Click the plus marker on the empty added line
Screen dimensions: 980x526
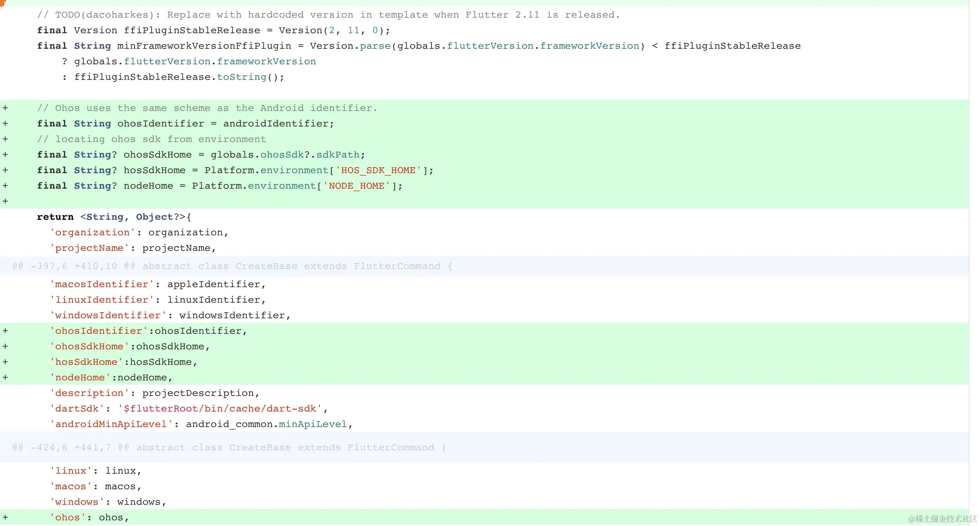tap(5, 201)
